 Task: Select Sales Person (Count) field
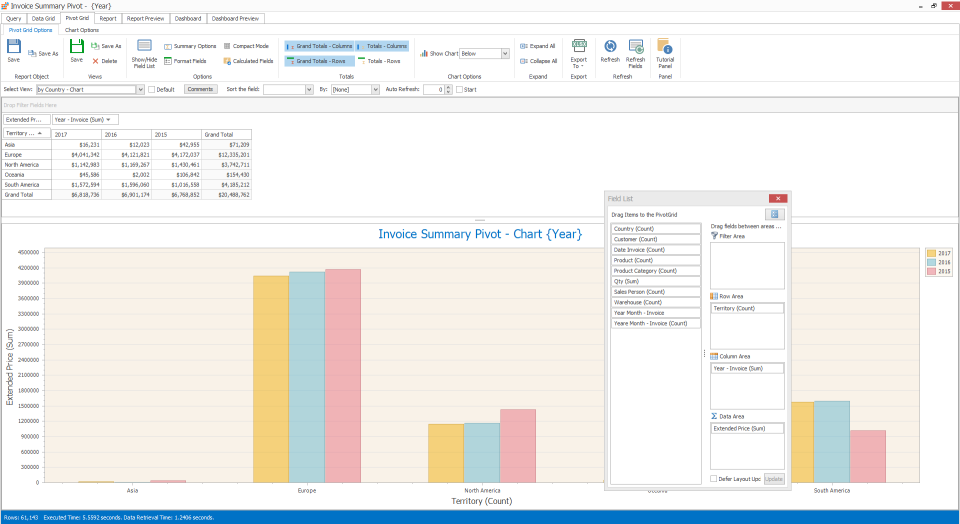(x=656, y=291)
